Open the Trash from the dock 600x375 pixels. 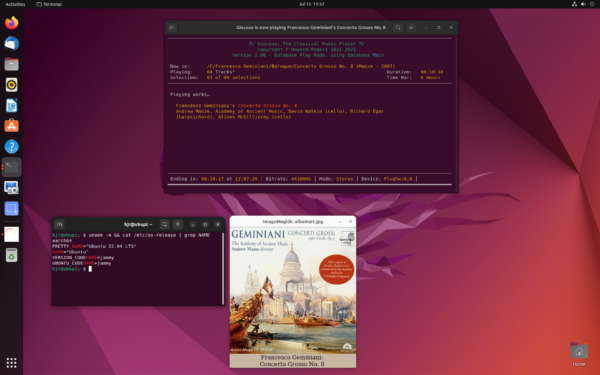11,255
